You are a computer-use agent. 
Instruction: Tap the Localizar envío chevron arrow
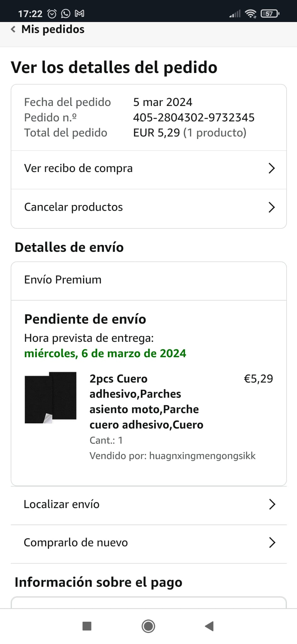[x=272, y=504]
